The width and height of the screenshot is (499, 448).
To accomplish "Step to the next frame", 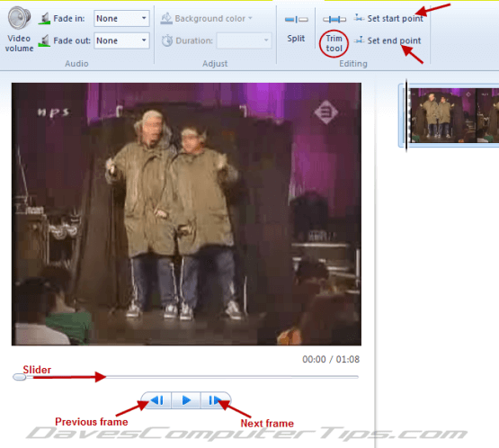I will click(x=216, y=400).
